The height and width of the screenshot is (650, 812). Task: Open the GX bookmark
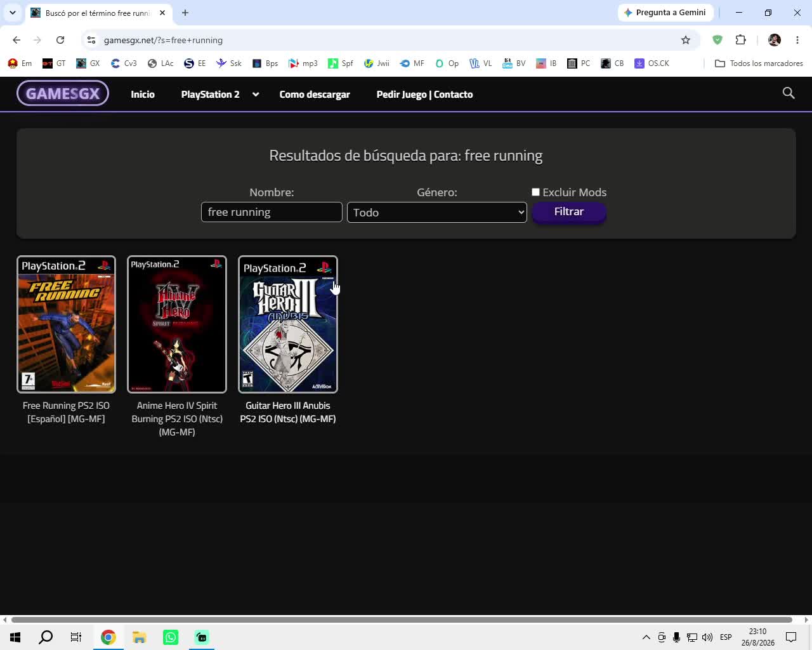pos(88,63)
